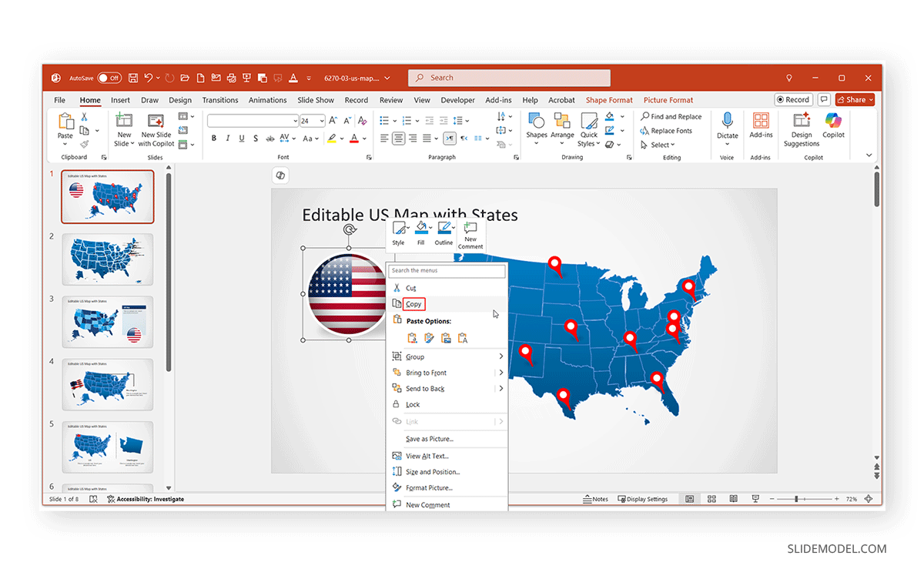Choose Copy from the context menu
924x572 pixels.
414,304
